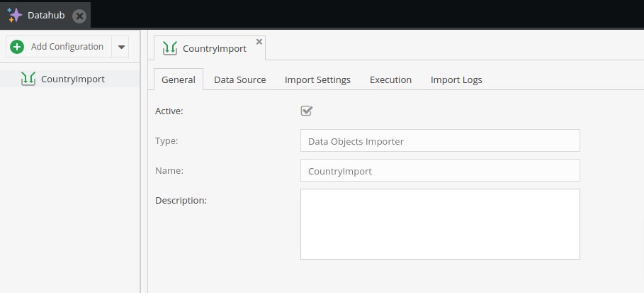The width and height of the screenshot is (644, 293).
Task: Open the Data Source tab
Action: tap(240, 79)
